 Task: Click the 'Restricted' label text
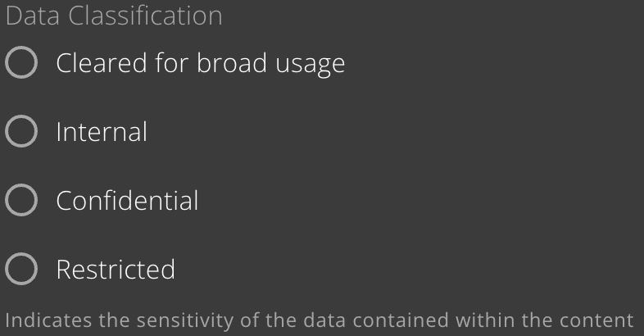coord(116,270)
